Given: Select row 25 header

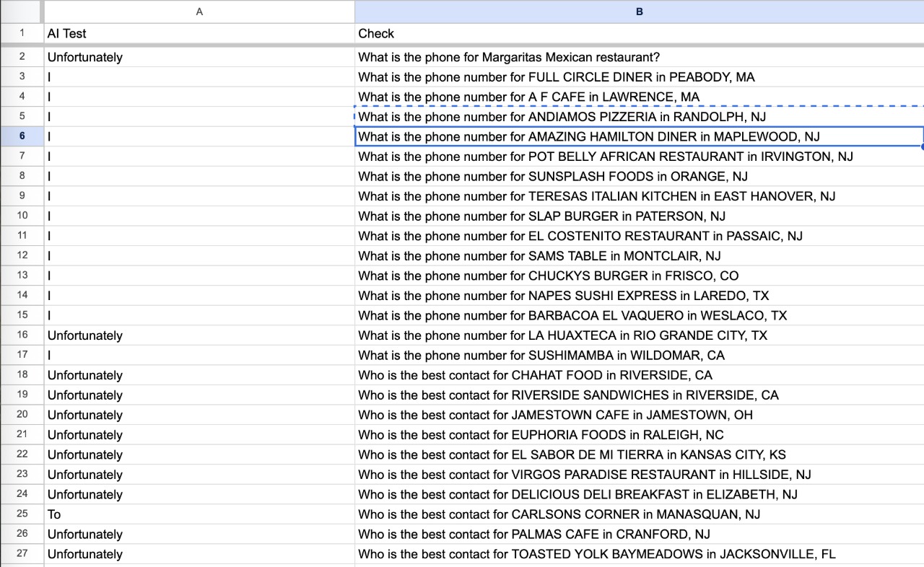Looking at the screenshot, I should point(22,514).
